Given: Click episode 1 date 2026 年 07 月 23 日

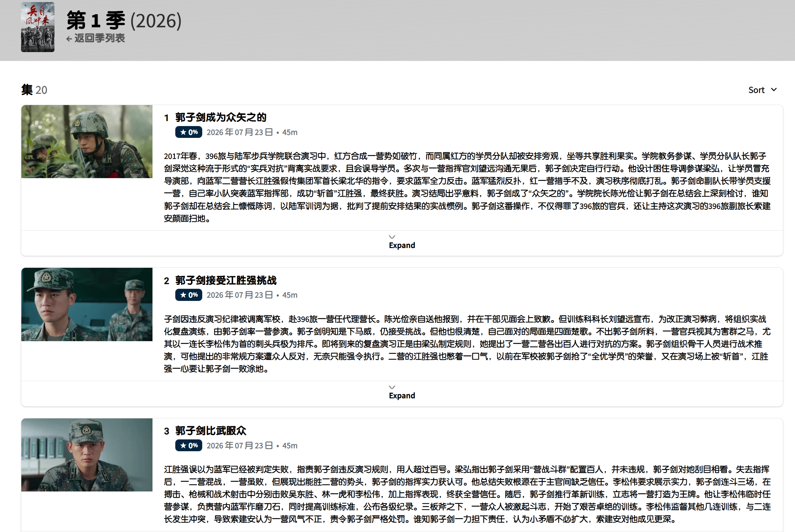Looking at the screenshot, I should (240, 132).
